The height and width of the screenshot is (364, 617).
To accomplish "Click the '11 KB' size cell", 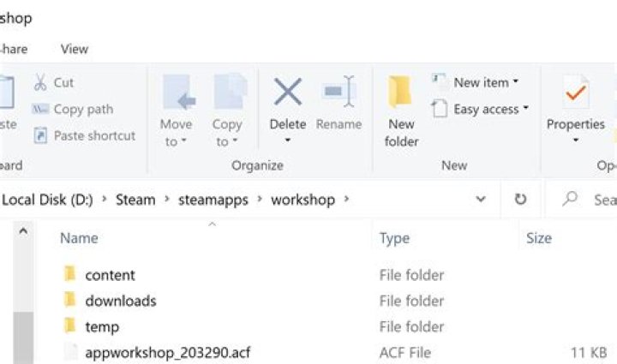I will (589, 353).
